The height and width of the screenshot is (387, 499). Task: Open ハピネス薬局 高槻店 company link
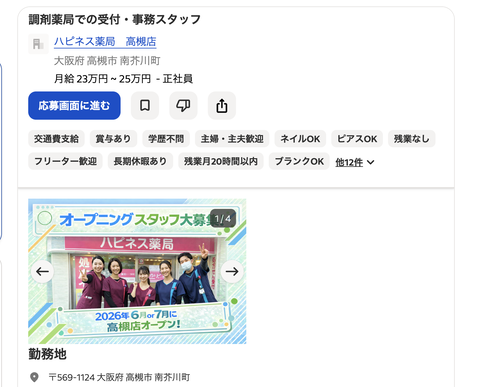tap(105, 42)
